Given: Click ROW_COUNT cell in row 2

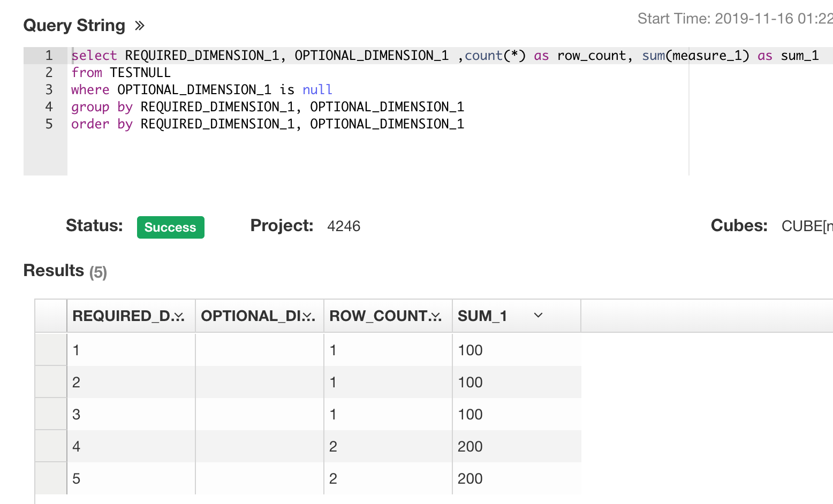Looking at the screenshot, I should (x=388, y=382).
